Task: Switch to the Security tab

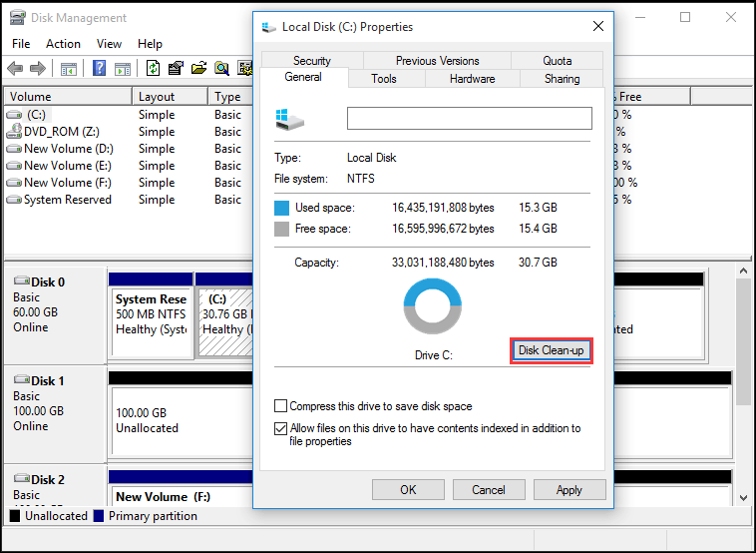Action: point(312,60)
